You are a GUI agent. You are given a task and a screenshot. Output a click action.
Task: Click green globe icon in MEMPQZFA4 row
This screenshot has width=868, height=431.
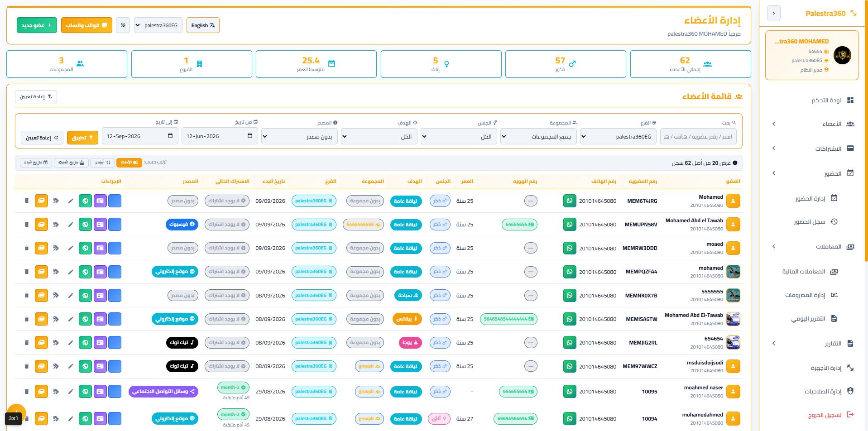pyautogui.click(x=85, y=272)
